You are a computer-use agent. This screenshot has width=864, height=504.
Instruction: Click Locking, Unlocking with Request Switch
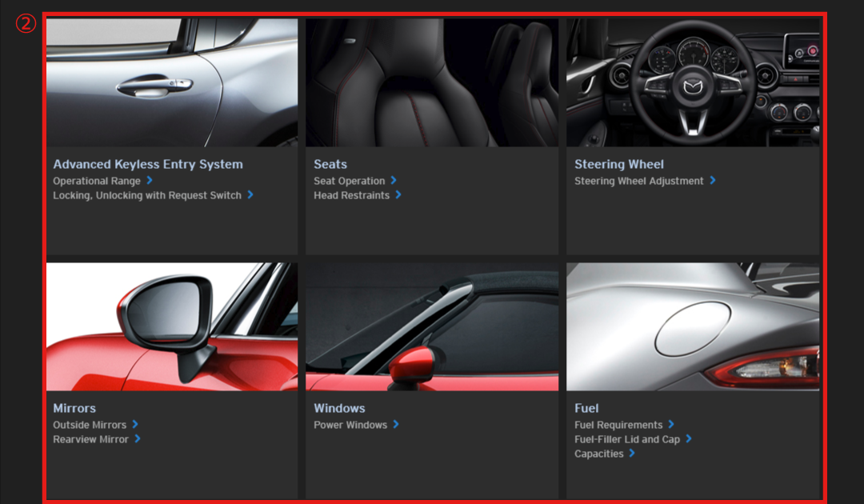click(x=147, y=195)
